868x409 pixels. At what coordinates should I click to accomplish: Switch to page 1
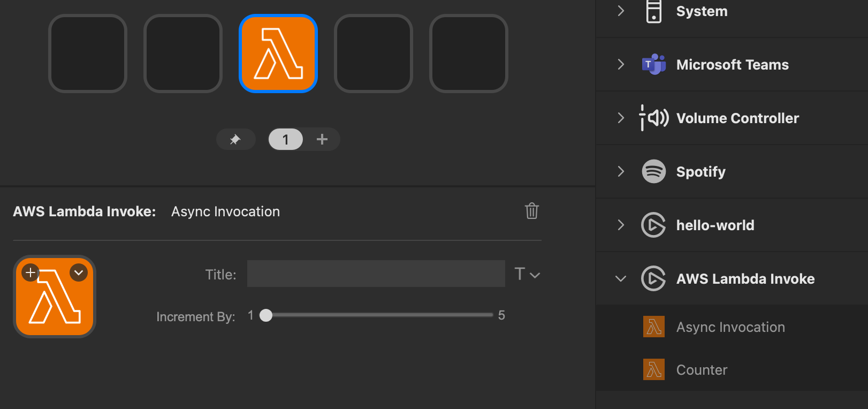pyautogui.click(x=286, y=139)
